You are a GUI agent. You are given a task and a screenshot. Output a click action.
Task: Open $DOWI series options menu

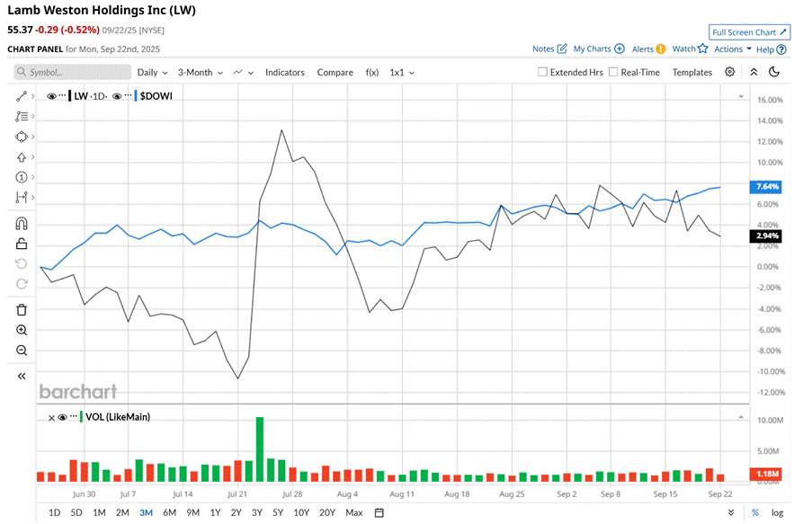[x=128, y=95]
